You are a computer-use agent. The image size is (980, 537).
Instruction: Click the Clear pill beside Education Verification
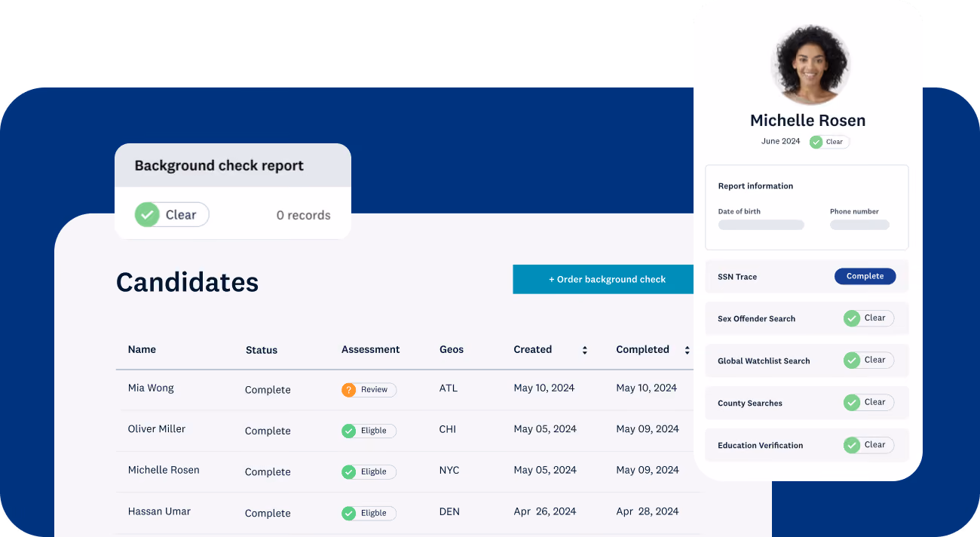(868, 445)
